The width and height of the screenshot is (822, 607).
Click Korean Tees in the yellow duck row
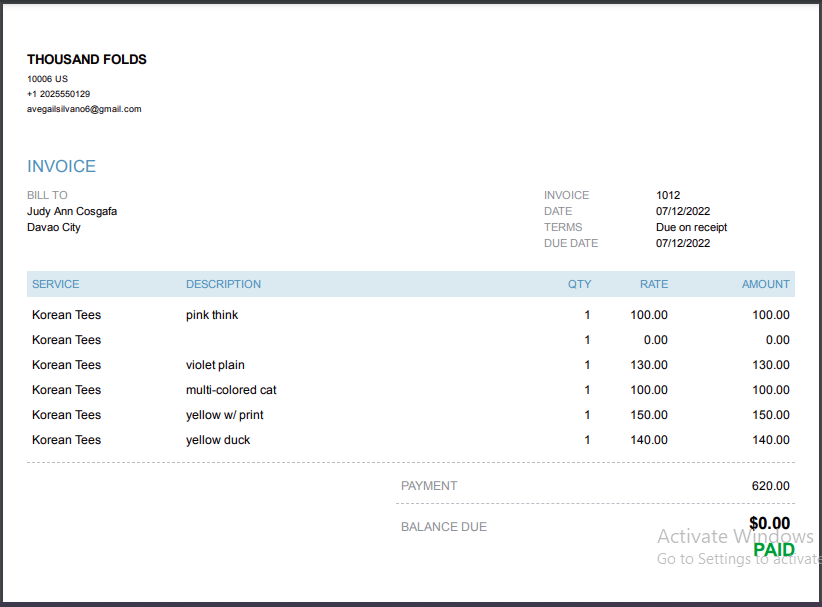(67, 440)
